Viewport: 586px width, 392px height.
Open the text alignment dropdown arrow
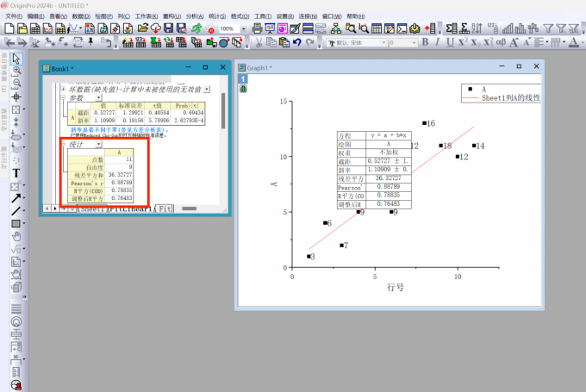pyautogui.click(x=546, y=42)
